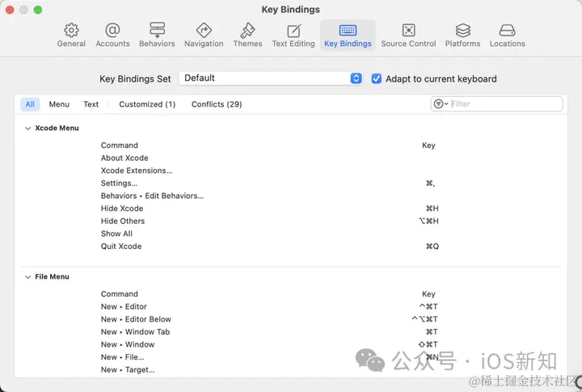
Task: Open the Key Bindings Set dropdown
Action: (x=271, y=78)
